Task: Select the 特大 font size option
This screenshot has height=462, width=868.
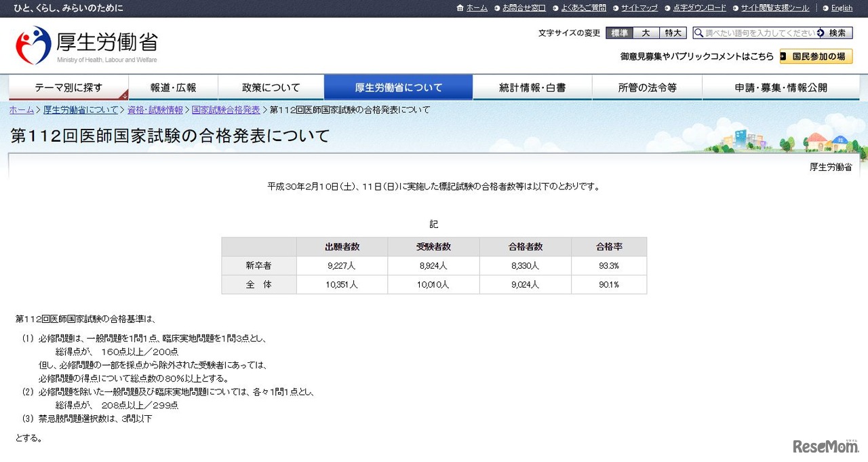Action: (672, 33)
